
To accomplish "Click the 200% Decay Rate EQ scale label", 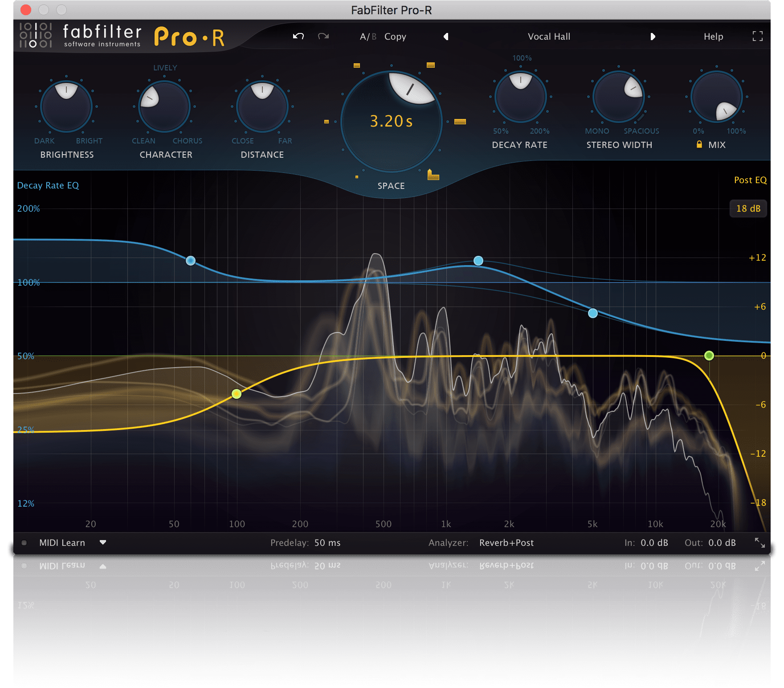I will pos(29,209).
